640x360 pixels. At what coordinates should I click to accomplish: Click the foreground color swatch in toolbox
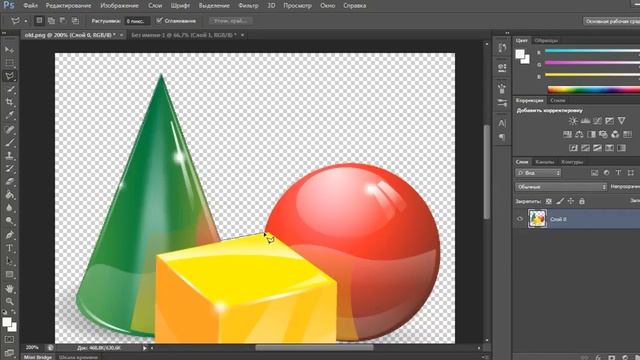[7, 322]
